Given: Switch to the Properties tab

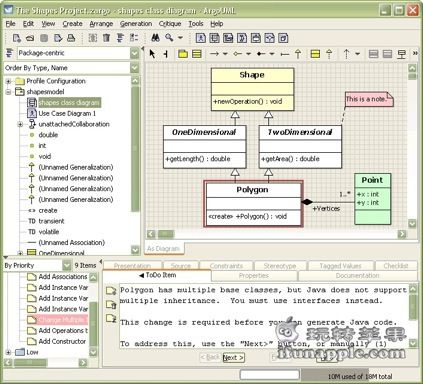Looking at the screenshot, I should pyautogui.click(x=254, y=276).
